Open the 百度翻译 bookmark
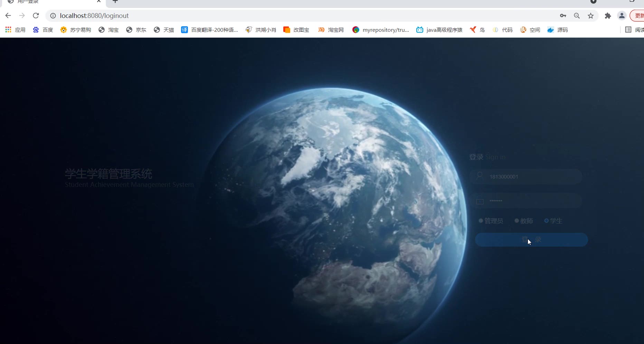This screenshot has height=344, width=644. (x=210, y=30)
